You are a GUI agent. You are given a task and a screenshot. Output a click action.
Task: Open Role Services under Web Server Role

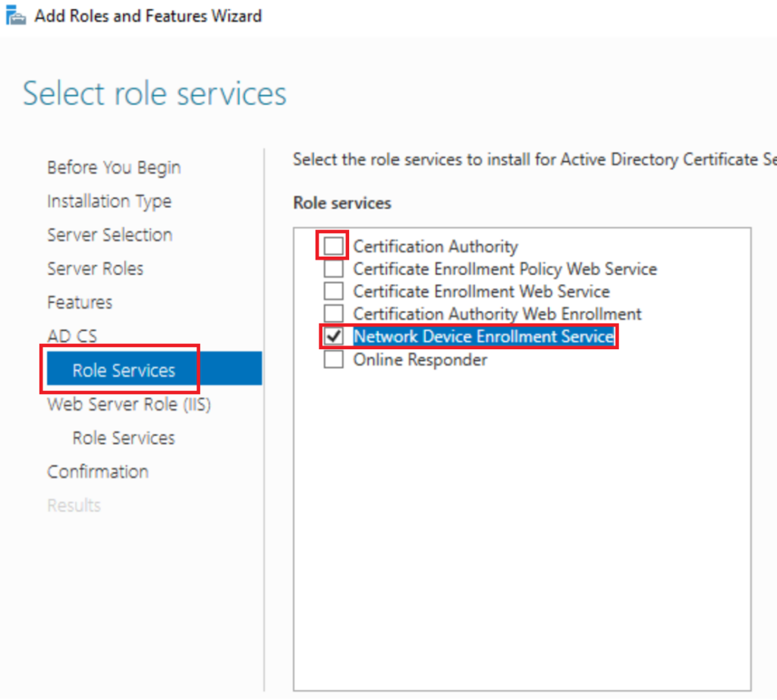[124, 438]
